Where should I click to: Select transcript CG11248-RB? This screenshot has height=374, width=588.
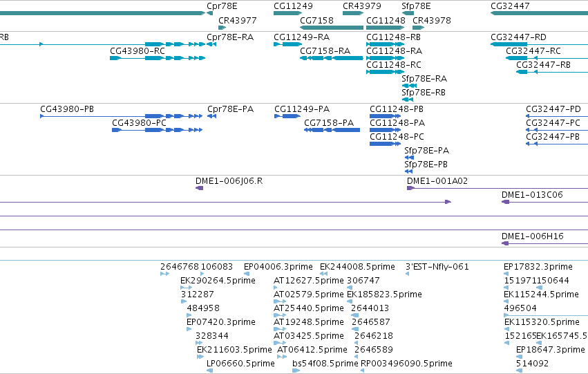pos(393,37)
